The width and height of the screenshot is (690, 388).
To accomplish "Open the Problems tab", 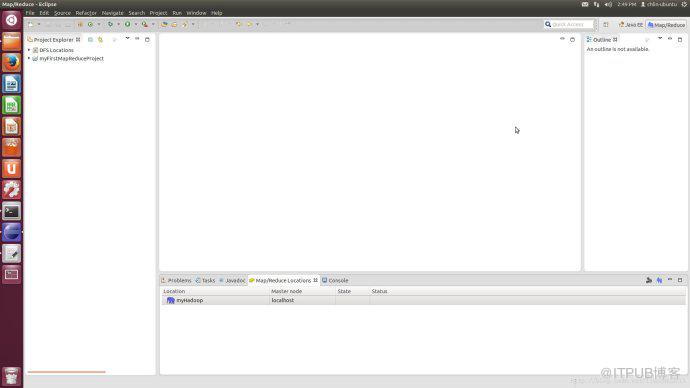I will 176,280.
